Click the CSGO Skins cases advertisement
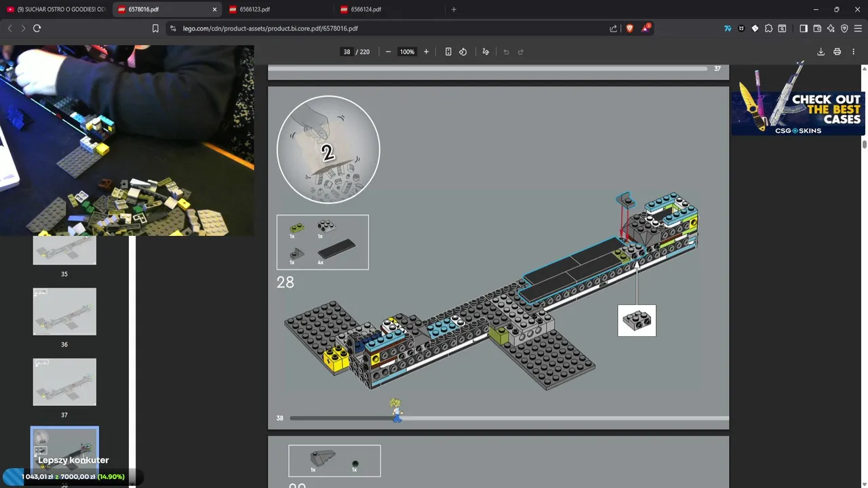Viewport: 868px width, 488px height. tap(797, 100)
